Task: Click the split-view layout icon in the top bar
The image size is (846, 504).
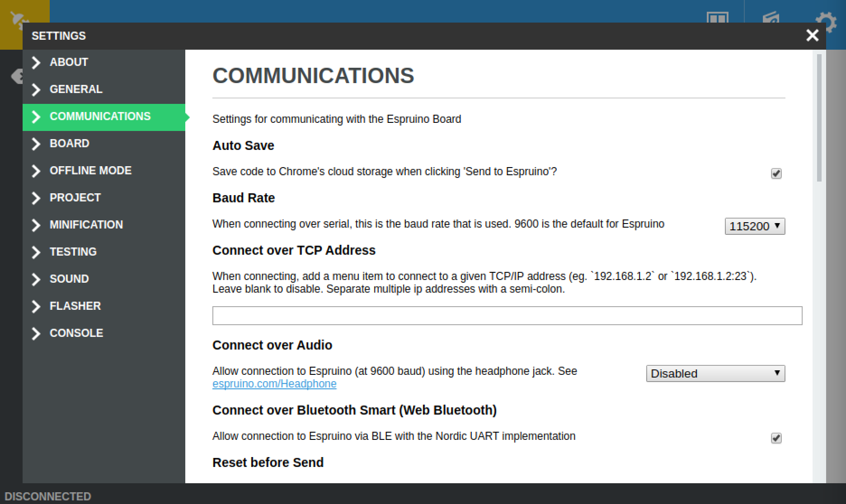Action: [717, 18]
